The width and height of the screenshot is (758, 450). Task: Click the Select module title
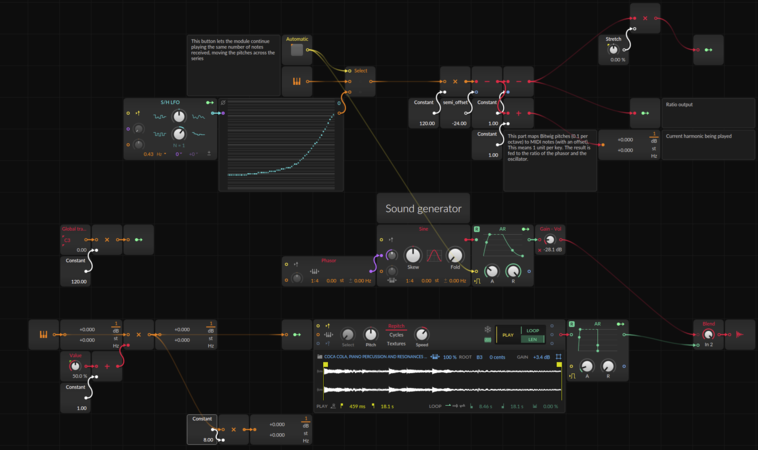point(360,71)
